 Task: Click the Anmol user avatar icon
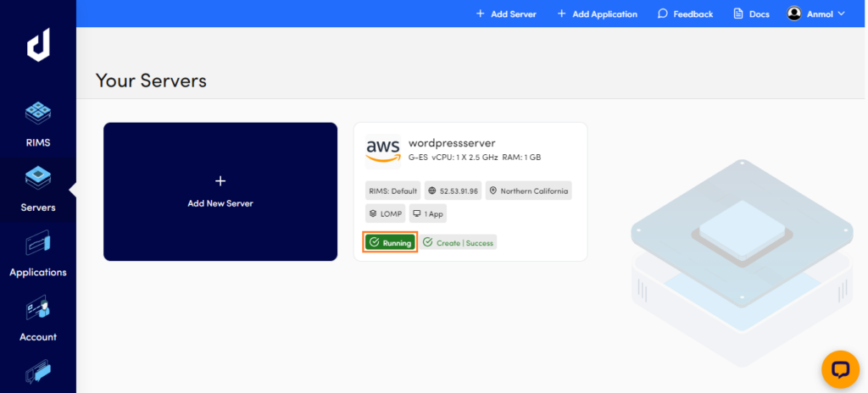click(794, 14)
